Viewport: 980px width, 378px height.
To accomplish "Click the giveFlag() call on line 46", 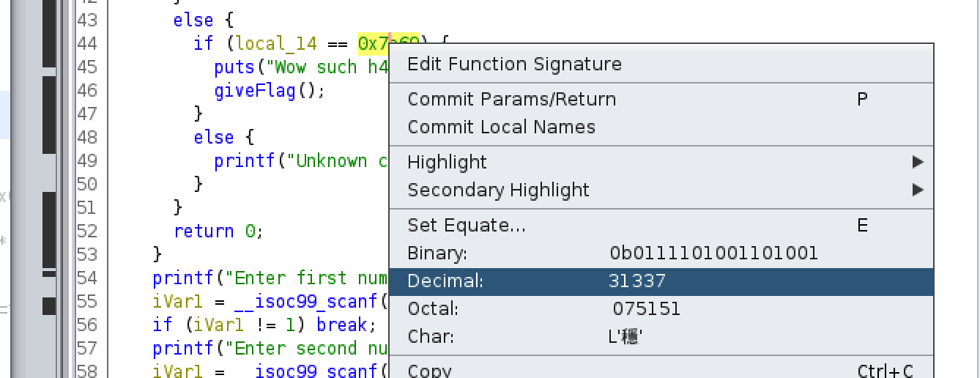I will click(268, 91).
